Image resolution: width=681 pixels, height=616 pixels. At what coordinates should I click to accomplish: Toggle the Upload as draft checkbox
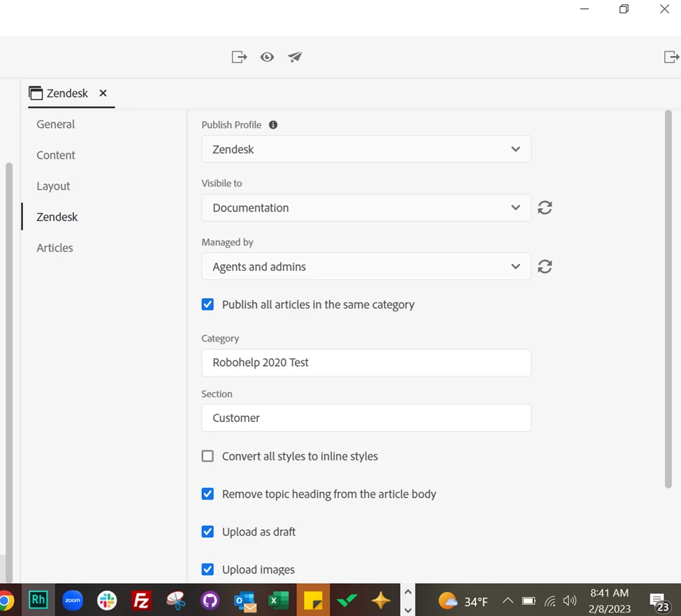(207, 531)
